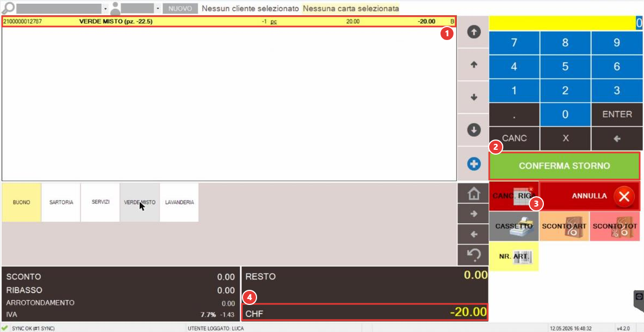Click the underlined 'pc' unit in the row

(273, 21)
